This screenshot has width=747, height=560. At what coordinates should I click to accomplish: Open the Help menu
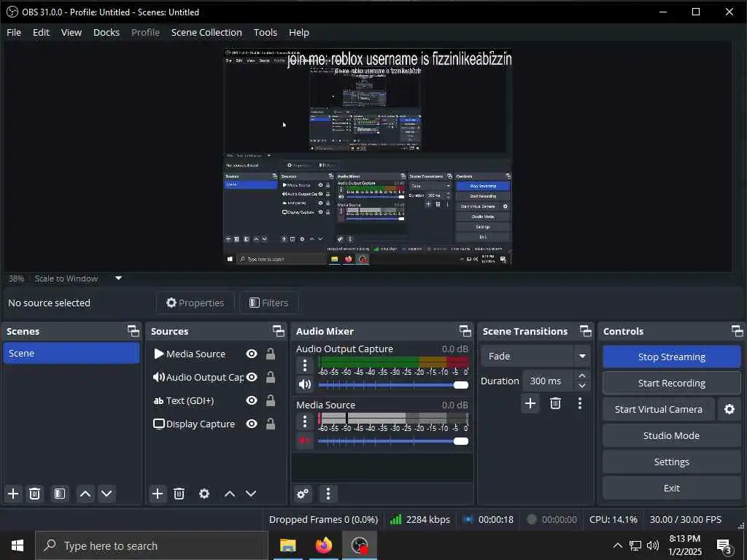point(299,32)
